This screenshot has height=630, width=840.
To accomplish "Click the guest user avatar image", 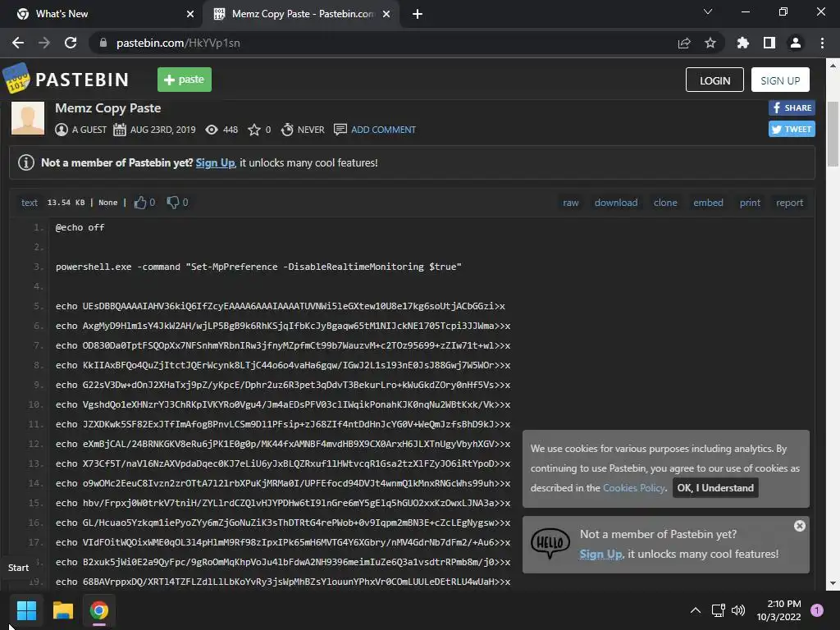I will (28, 118).
